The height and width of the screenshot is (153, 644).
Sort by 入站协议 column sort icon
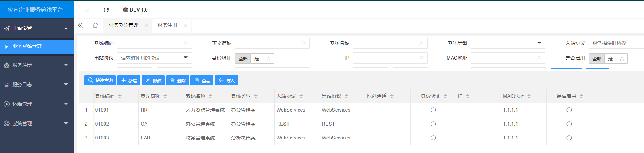pyautogui.click(x=301, y=96)
